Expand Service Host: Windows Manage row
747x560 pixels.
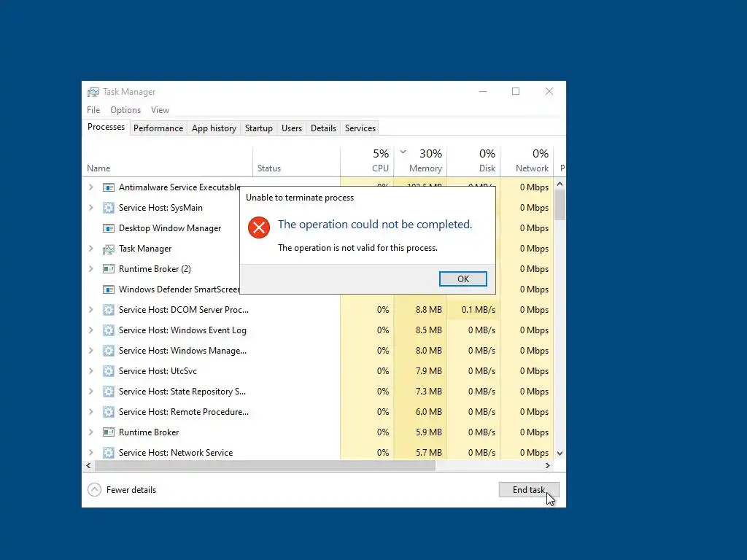click(91, 351)
